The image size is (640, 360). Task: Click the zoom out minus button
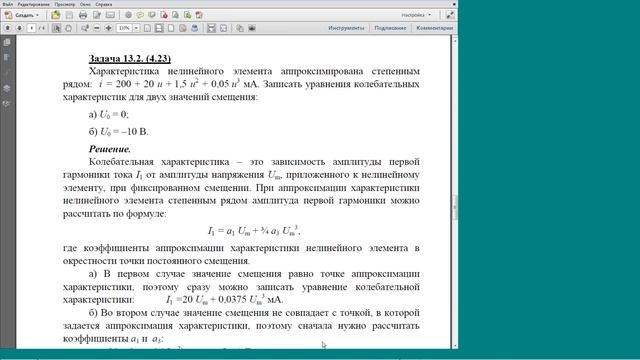[x=97, y=28]
